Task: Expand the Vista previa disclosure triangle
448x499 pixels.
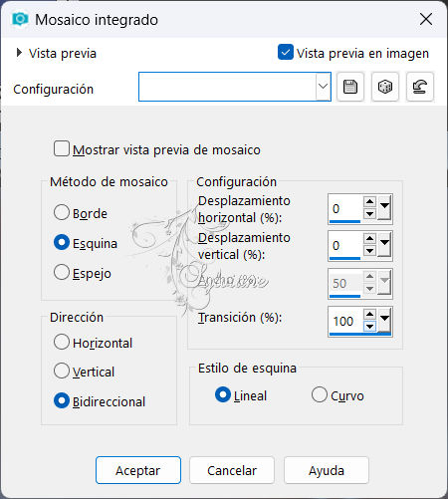Action: point(19,53)
